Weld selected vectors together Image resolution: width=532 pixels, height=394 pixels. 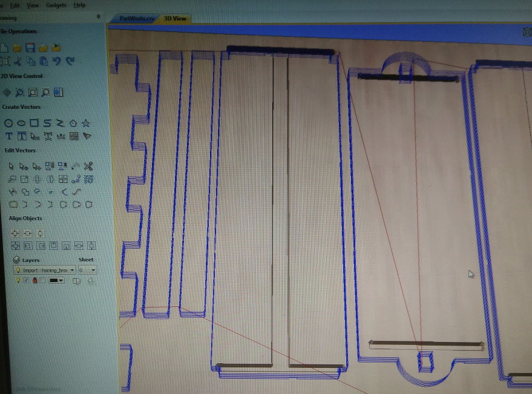pos(25,192)
